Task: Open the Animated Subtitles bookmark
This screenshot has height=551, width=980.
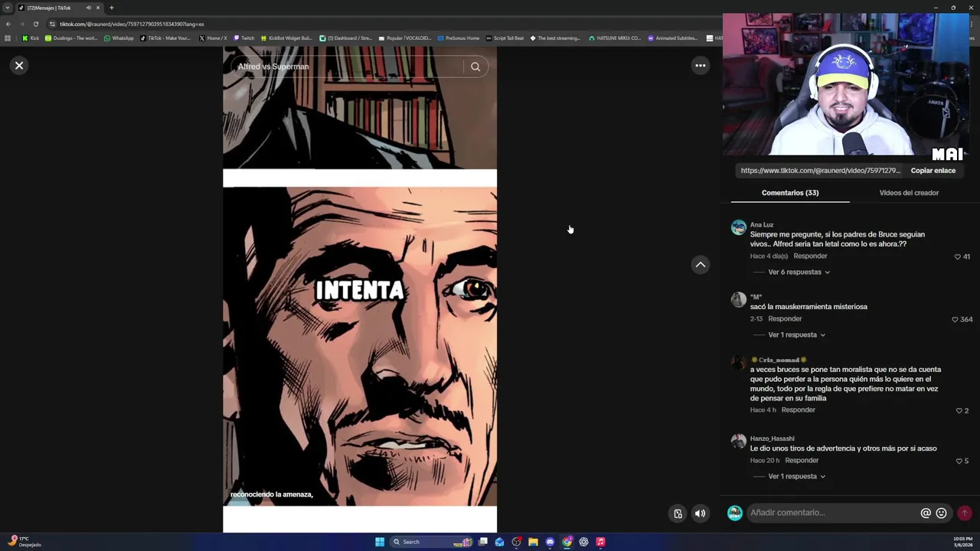Action: [x=673, y=38]
